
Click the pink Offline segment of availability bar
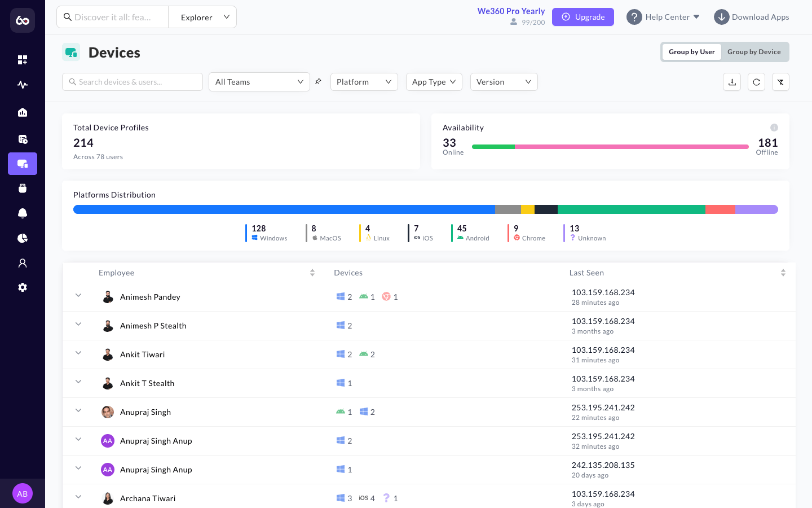(x=632, y=147)
